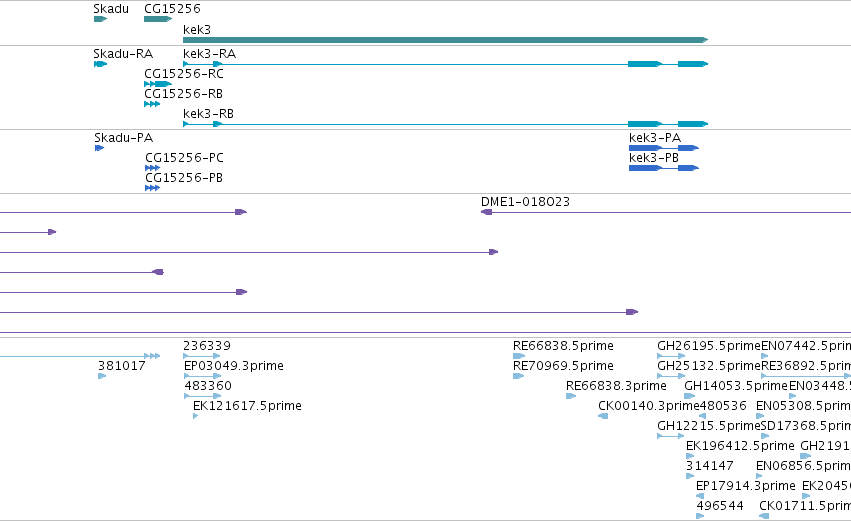Select the RE66838.5prime EST label
The image size is (851, 521).
pos(563,346)
